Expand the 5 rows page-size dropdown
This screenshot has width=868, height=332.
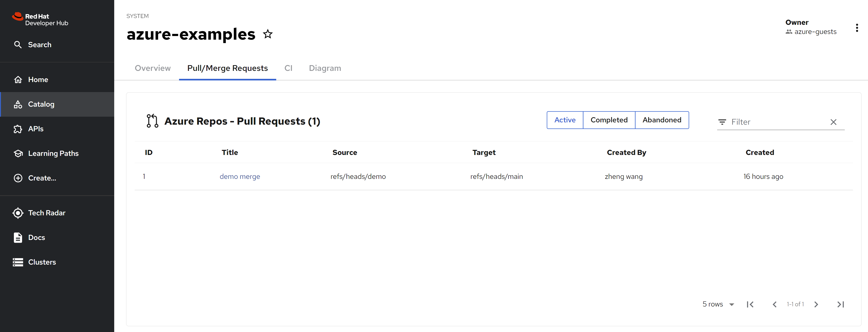coord(718,304)
